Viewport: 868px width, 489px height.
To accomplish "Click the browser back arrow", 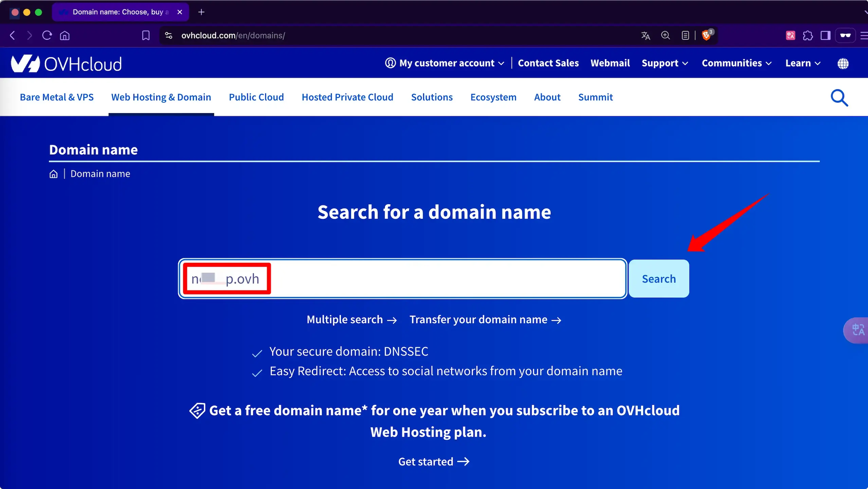I will [x=13, y=35].
